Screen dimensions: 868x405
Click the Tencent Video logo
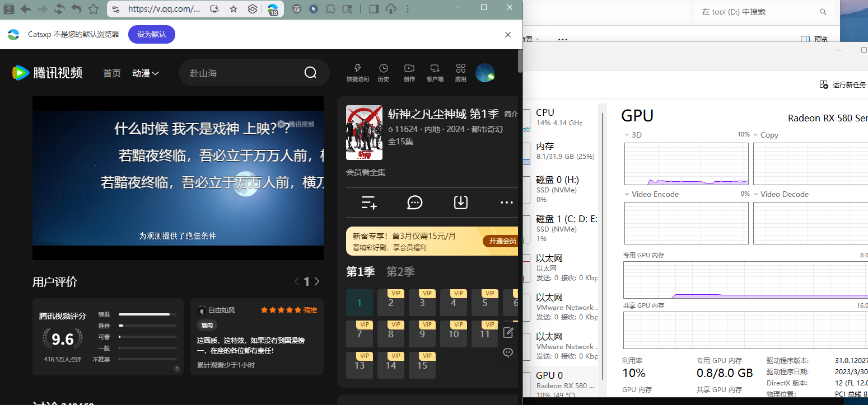tap(48, 73)
